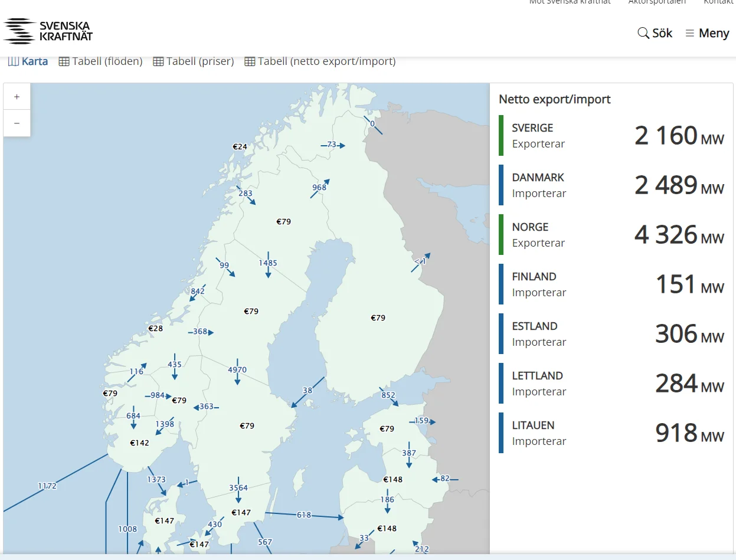Switch to Tabell (flöden) tab
736x560 pixels.
pos(101,61)
